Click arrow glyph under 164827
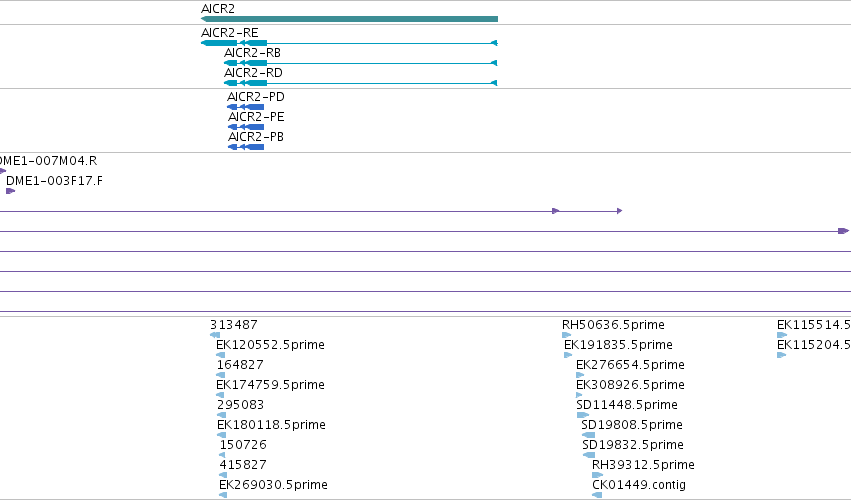851x500 pixels. coord(220,375)
